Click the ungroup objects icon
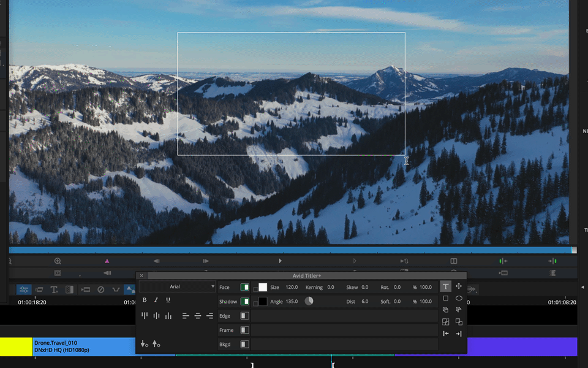The height and width of the screenshot is (368, 588). (x=459, y=322)
